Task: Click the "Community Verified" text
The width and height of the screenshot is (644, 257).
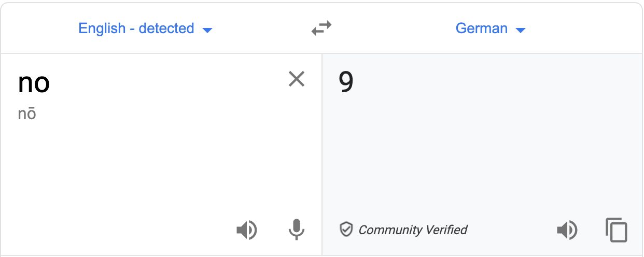Action: pos(413,230)
